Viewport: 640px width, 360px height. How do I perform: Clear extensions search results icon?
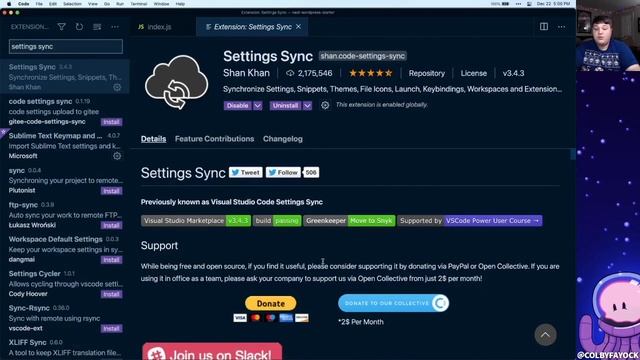[x=97, y=27]
